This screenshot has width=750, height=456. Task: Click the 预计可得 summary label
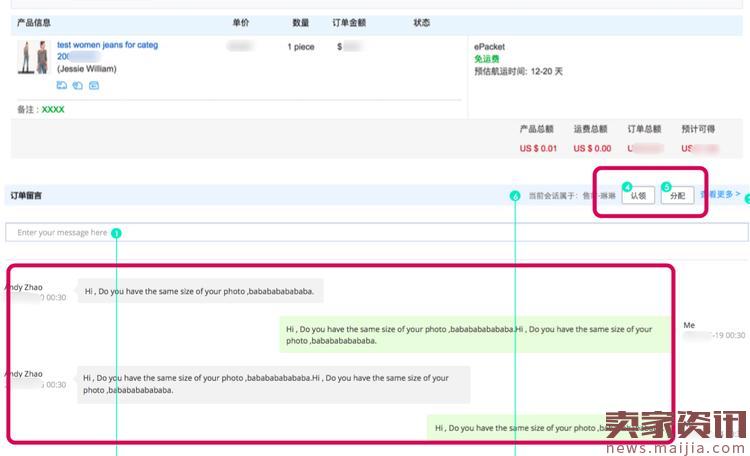click(698, 129)
